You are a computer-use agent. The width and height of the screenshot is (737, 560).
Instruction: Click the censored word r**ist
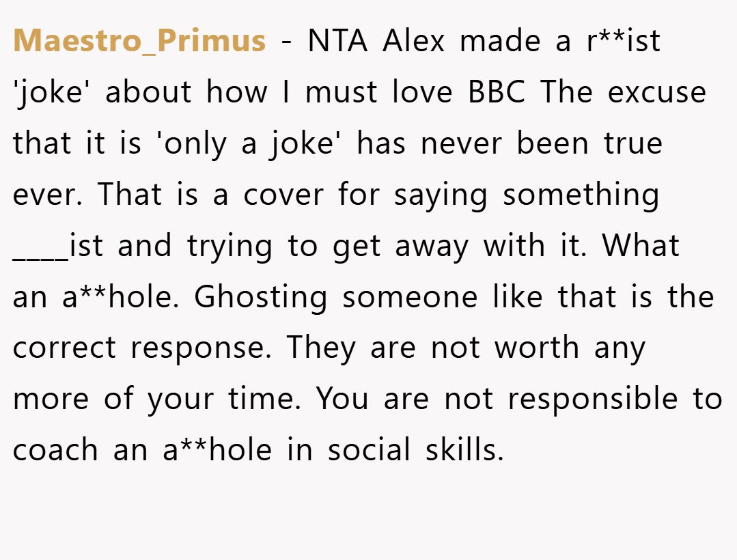click(x=624, y=40)
